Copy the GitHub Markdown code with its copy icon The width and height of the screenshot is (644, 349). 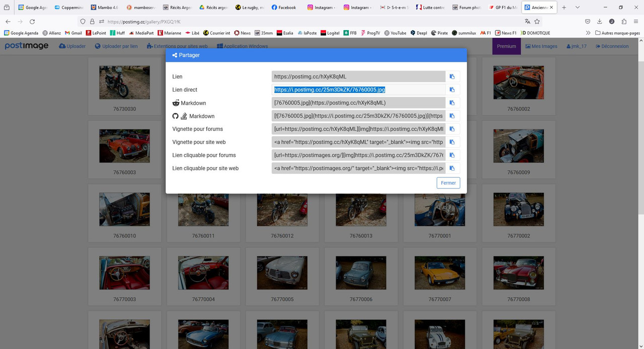click(x=452, y=116)
